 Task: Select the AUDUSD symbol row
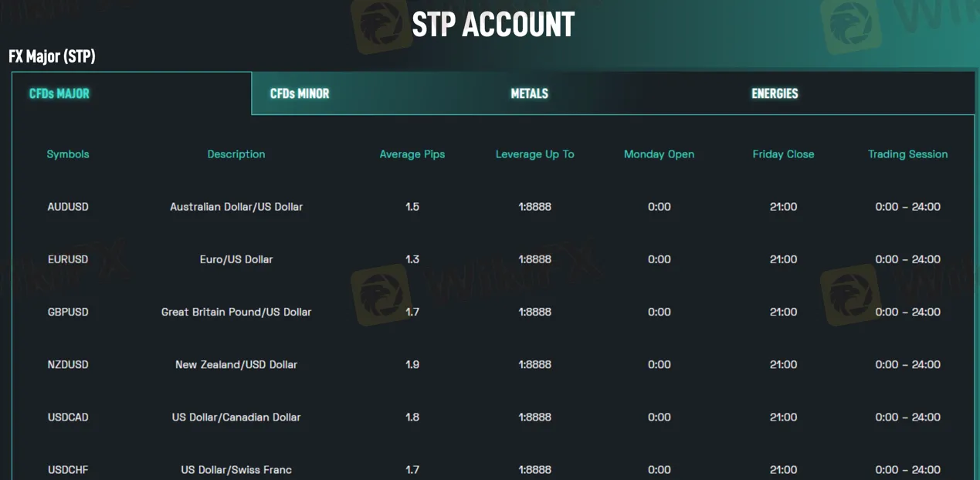(x=68, y=207)
